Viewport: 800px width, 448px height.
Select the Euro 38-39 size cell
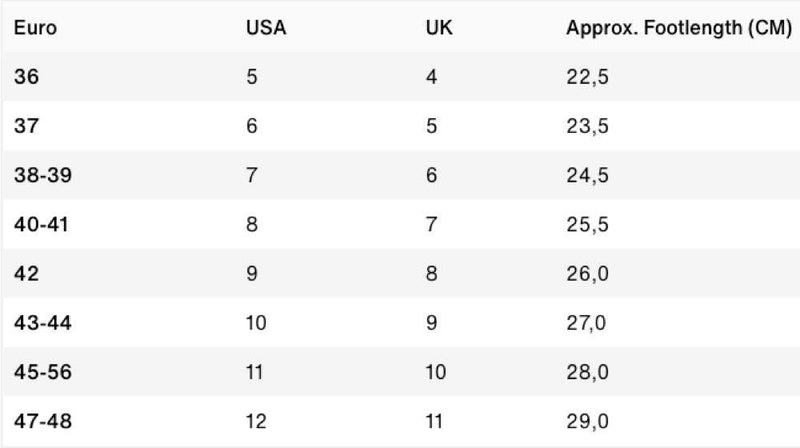43,175
